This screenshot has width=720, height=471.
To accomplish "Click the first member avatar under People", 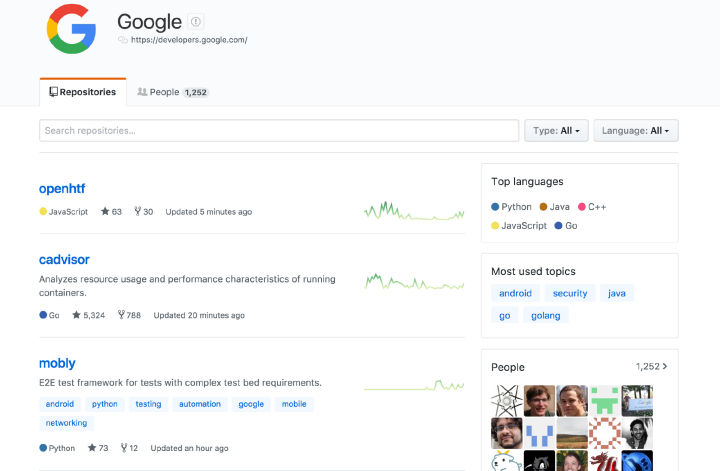I will (x=507, y=400).
